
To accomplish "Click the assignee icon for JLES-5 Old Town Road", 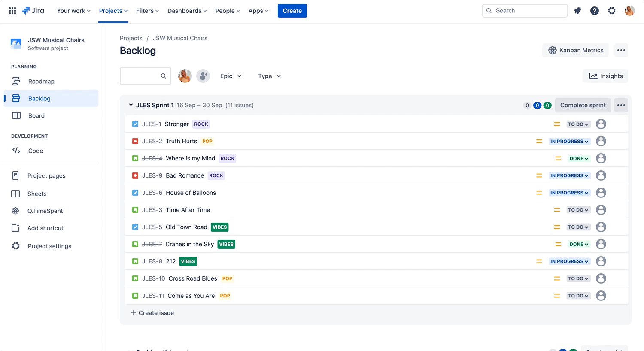I will click(x=601, y=227).
